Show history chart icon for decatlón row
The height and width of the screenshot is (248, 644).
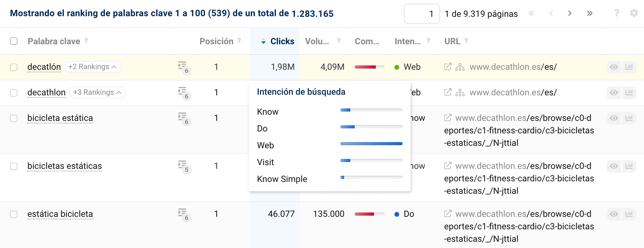tap(629, 67)
